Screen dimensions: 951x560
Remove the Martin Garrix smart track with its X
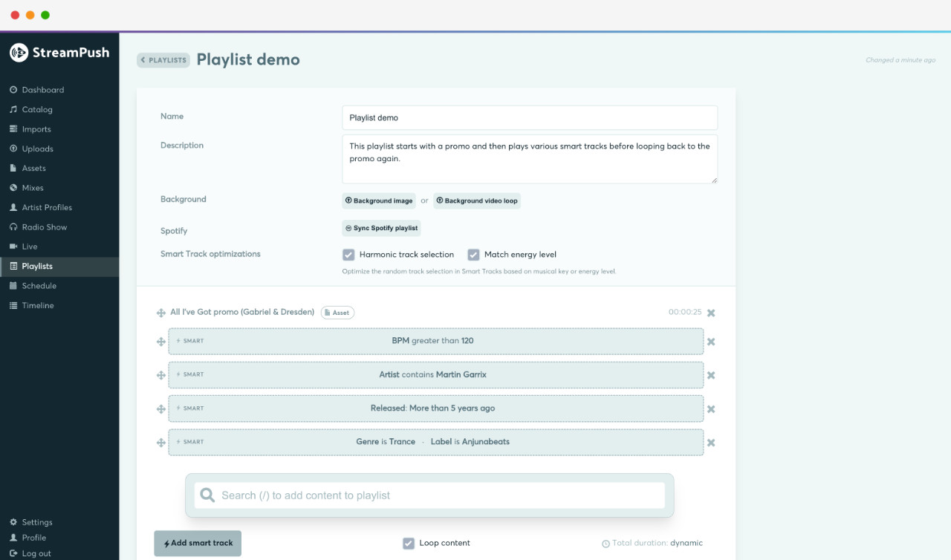coord(710,375)
